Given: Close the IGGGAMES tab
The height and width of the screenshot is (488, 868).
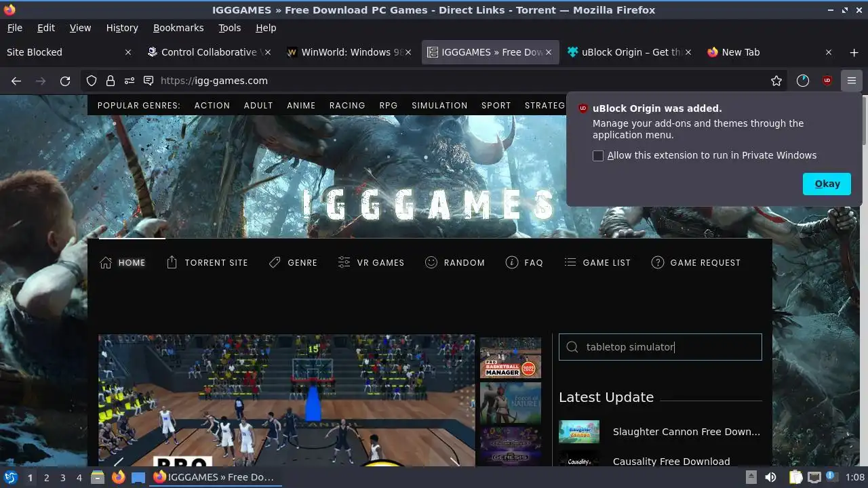Looking at the screenshot, I should point(549,52).
